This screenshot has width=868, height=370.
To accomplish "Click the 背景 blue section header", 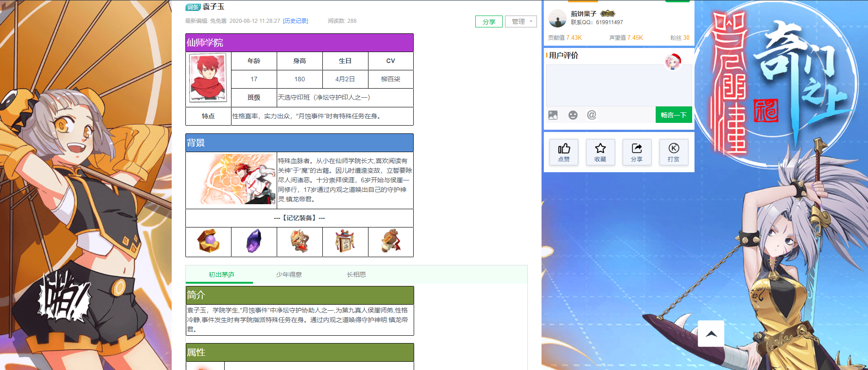I will click(x=300, y=143).
